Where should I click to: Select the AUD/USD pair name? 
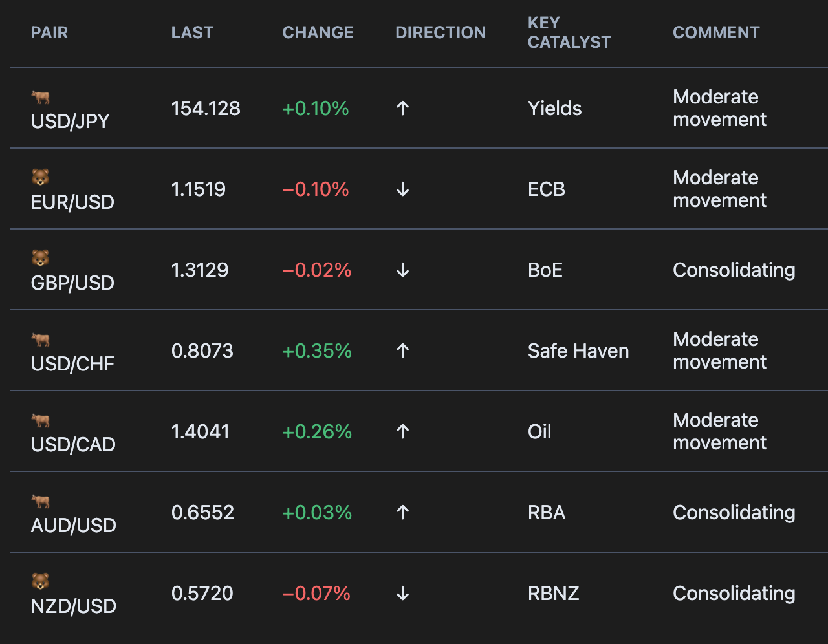[x=74, y=525]
